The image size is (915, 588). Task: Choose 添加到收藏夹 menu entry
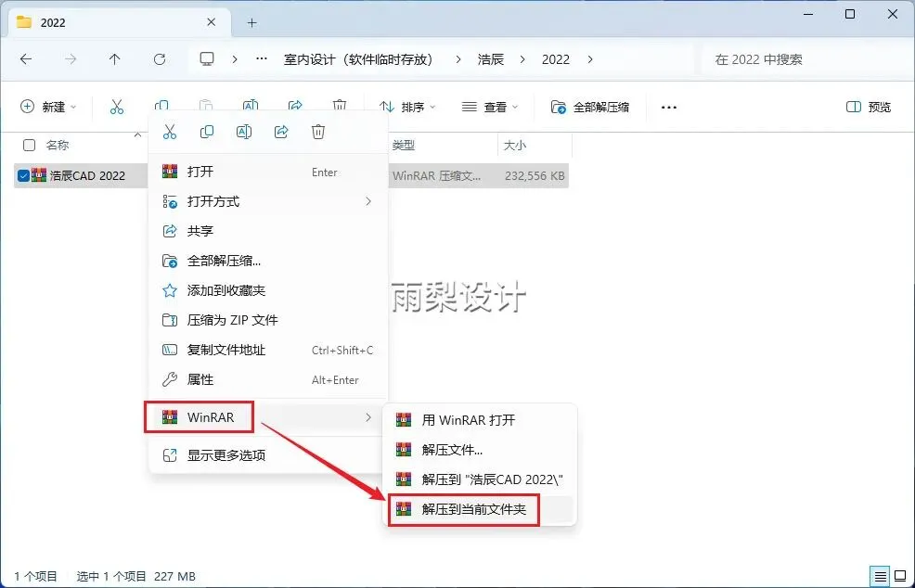pyautogui.click(x=268, y=290)
